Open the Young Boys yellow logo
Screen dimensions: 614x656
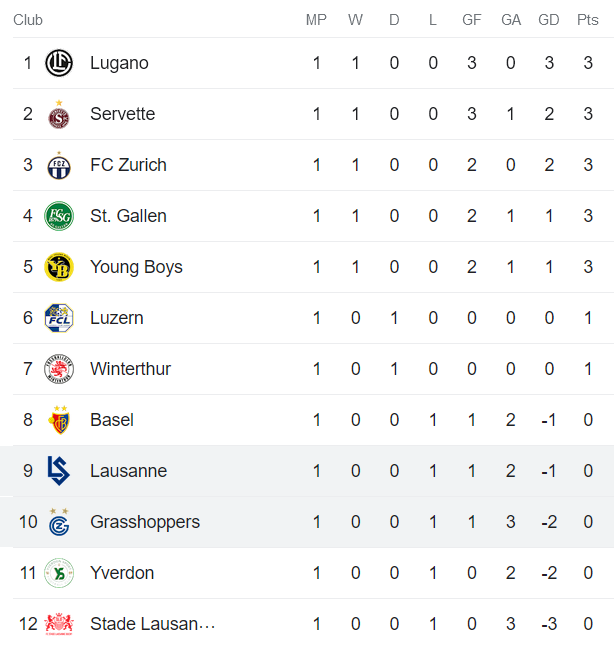pyautogui.click(x=59, y=267)
